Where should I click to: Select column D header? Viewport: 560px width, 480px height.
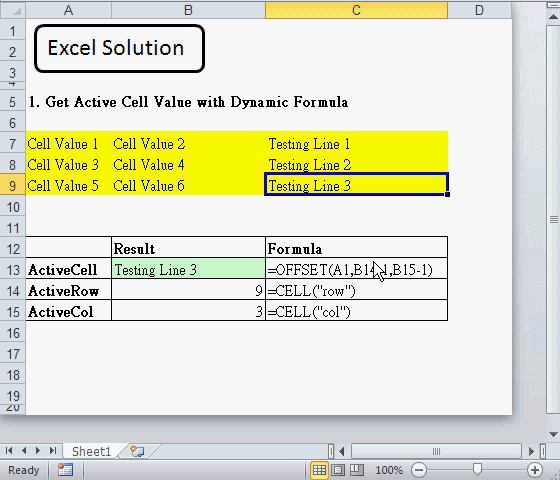[x=480, y=10]
